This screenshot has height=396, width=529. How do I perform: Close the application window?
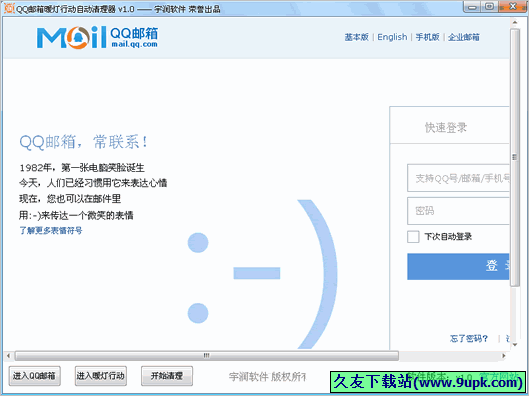click(512, 7)
